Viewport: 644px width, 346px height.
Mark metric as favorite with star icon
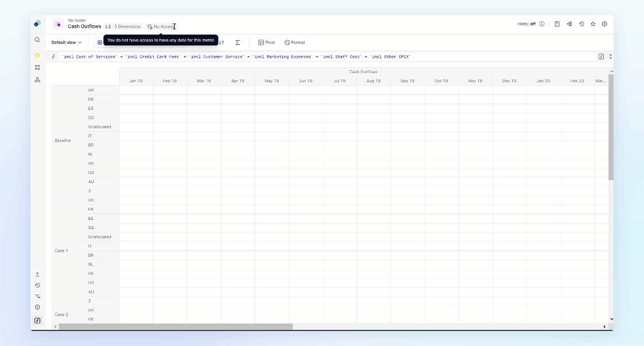tap(593, 24)
